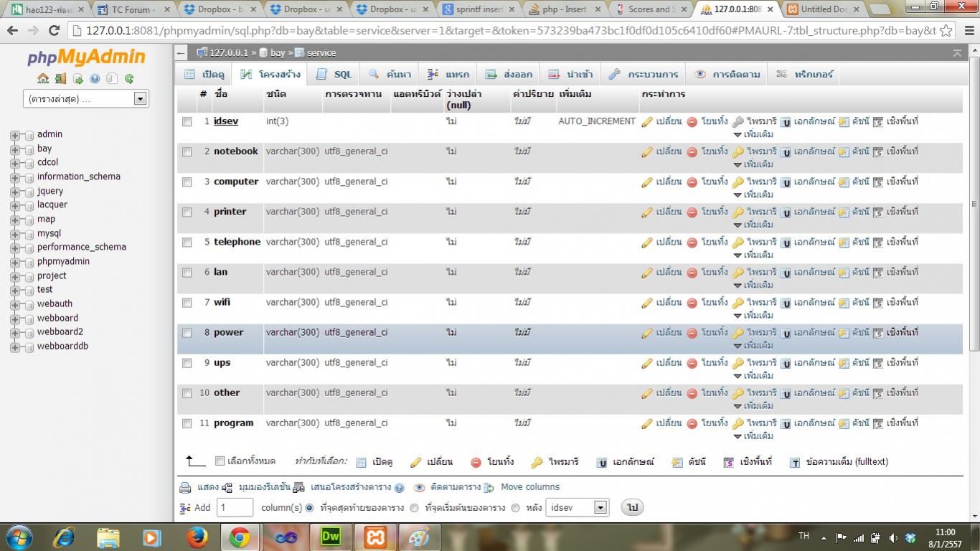Open the มุมมองรีเลชัน relation view icon
Viewport: 980px width, 551px height.
click(x=227, y=488)
